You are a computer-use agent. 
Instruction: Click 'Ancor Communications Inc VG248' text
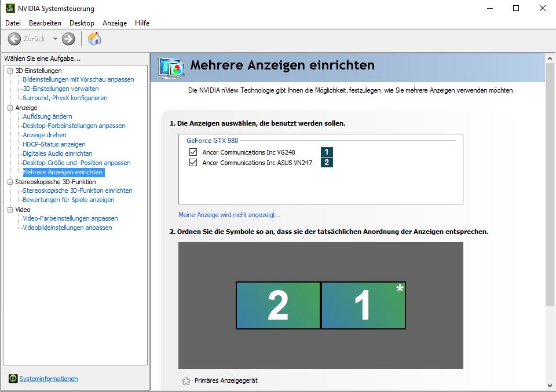[x=248, y=152]
